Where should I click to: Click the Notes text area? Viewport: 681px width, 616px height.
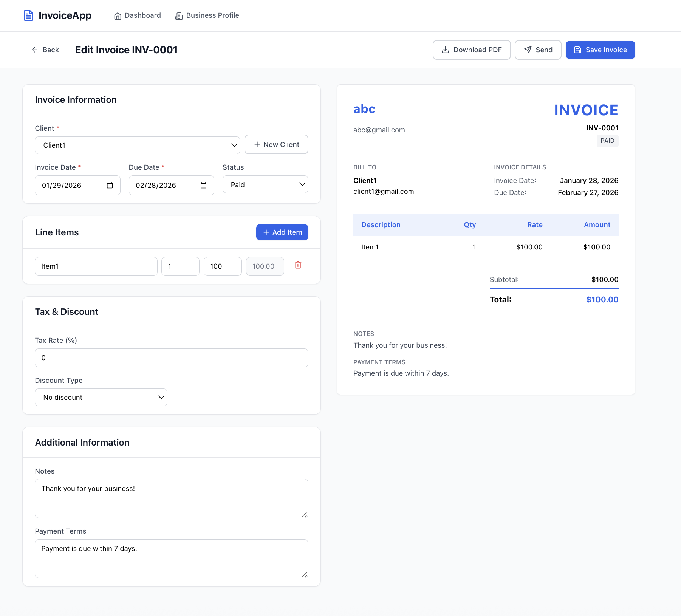[x=171, y=498]
